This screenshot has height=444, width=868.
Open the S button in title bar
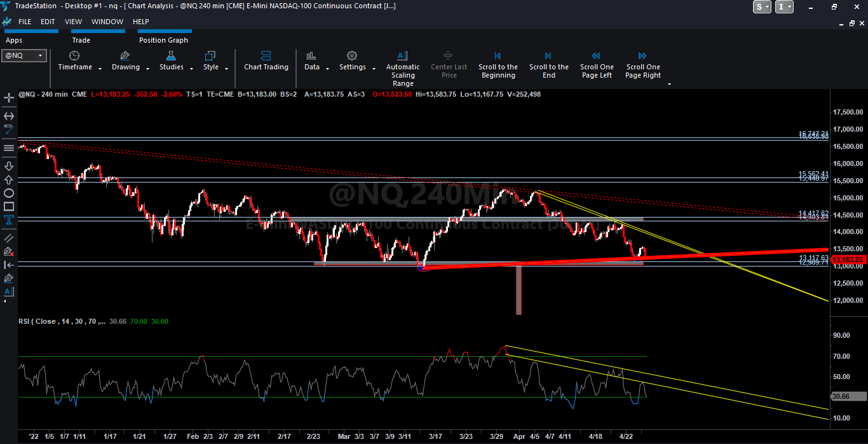pos(761,7)
